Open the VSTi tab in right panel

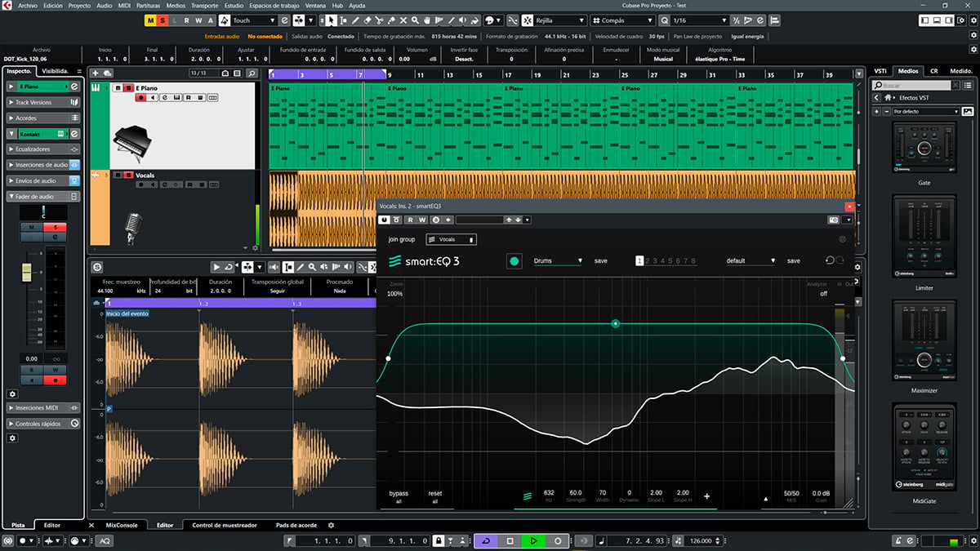[880, 71]
